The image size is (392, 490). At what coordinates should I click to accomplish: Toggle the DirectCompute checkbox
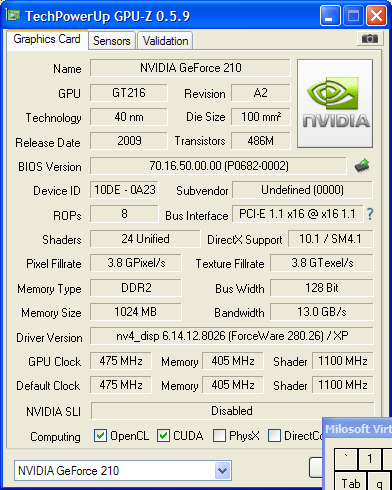[274, 435]
